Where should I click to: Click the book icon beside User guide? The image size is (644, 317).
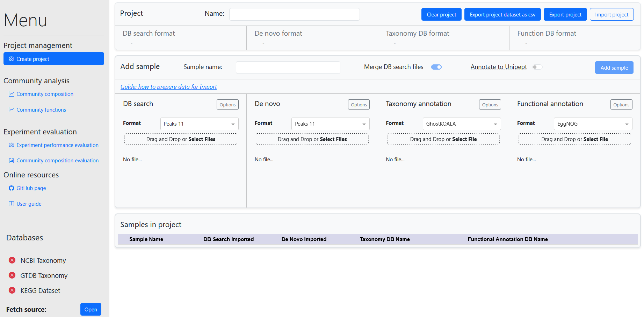(12, 204)
